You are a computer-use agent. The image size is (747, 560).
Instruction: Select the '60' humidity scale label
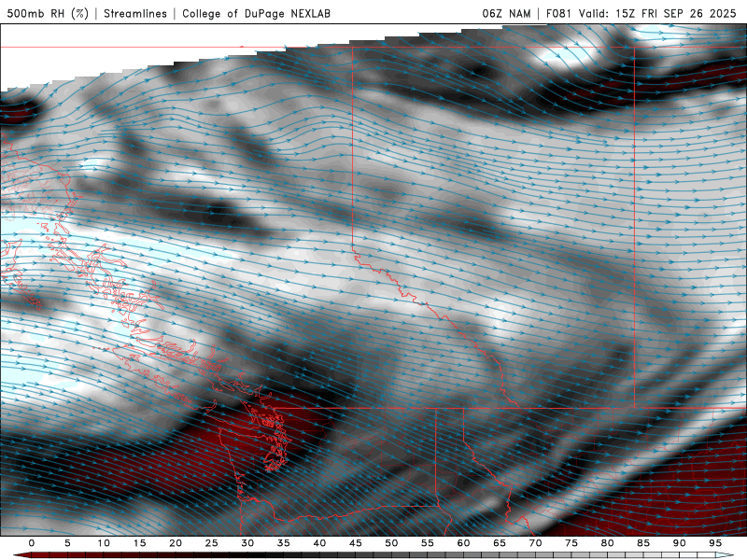click(463, 543)
